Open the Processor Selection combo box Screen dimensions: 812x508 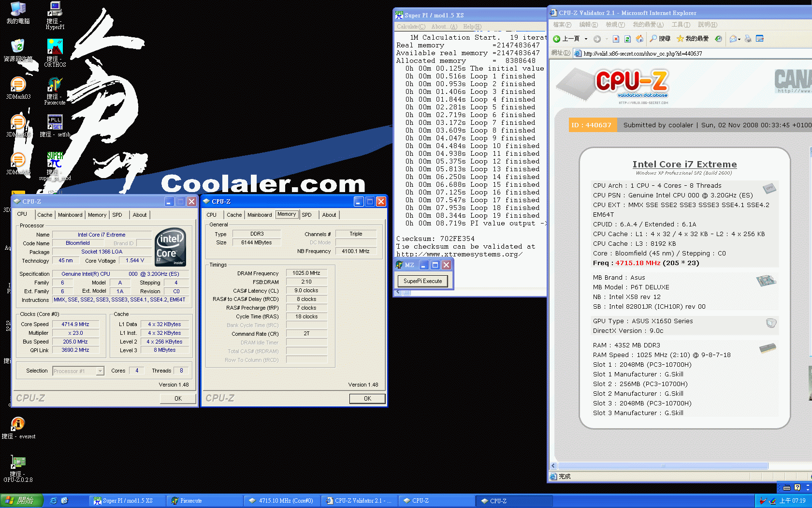(x=78, y=371)
